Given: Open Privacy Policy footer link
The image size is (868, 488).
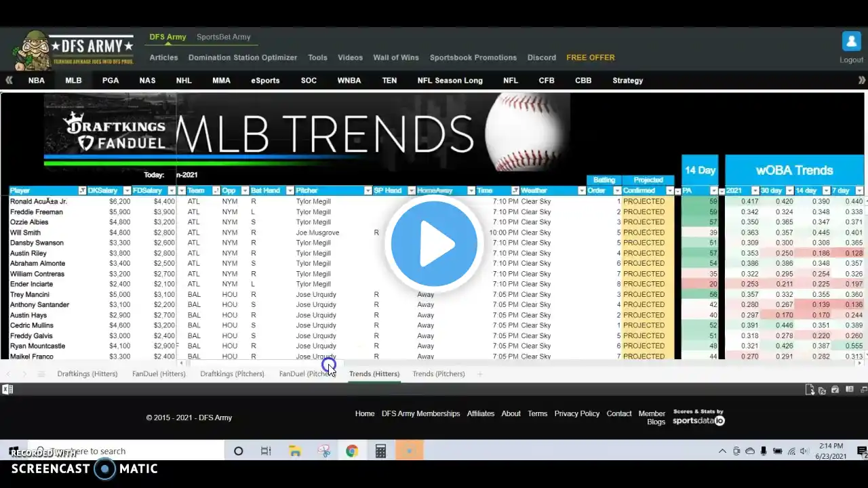Looking at the screenshot, I should point(577,414).
